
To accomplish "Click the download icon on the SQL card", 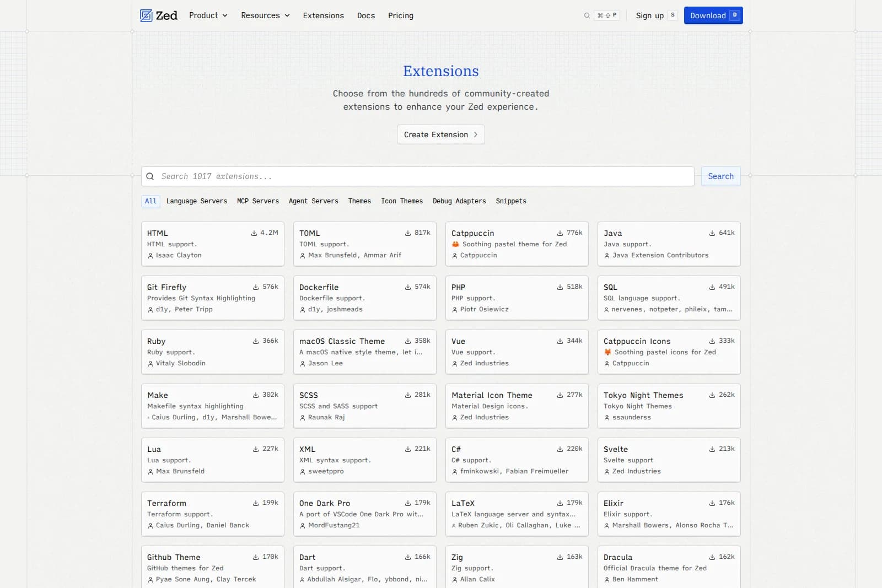I will [x=711, y=287].
